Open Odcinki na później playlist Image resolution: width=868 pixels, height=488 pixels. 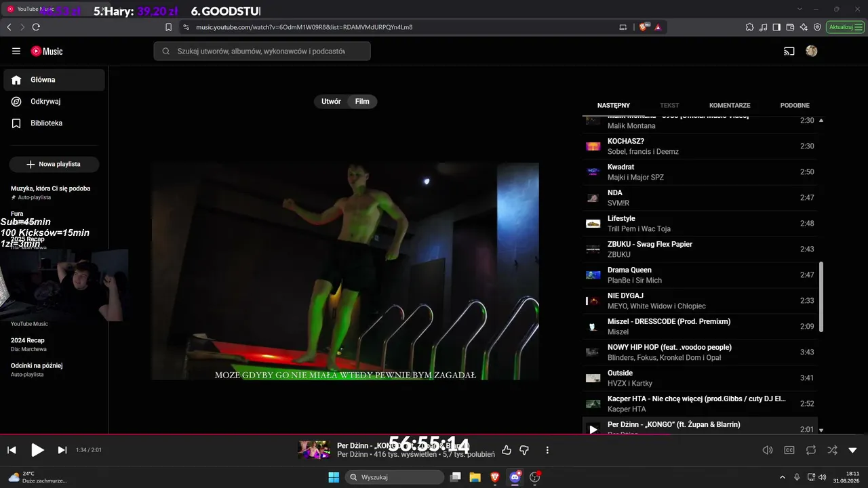(x=37, y=369)
